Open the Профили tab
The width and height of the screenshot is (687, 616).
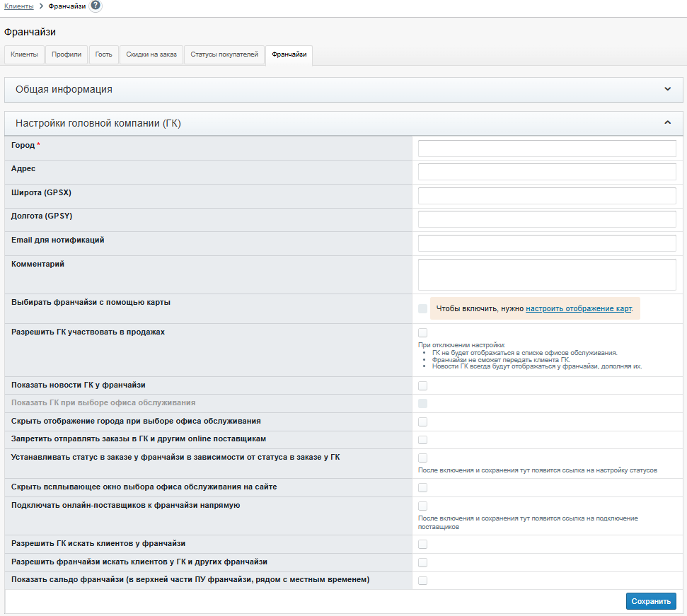(x=67, y=55)
